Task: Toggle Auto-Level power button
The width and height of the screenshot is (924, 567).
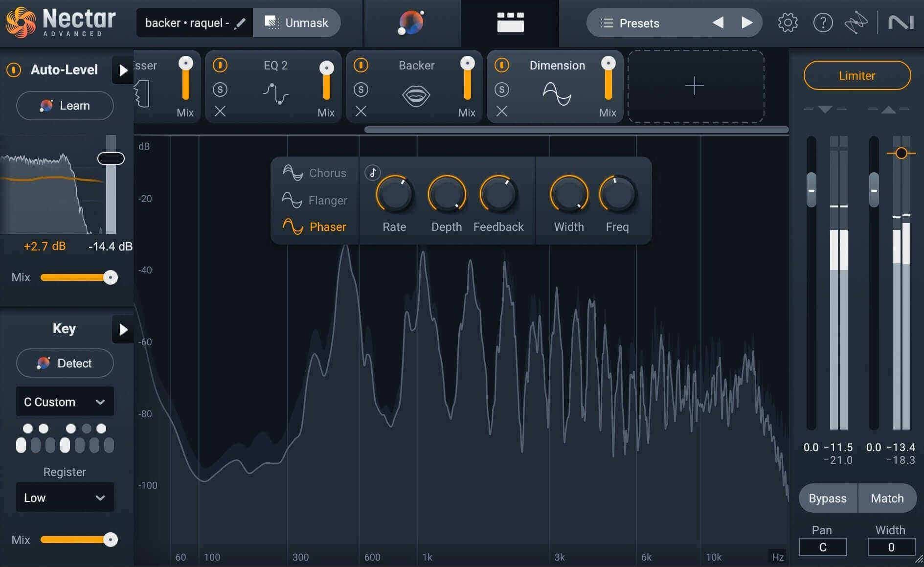Action: point(14,70)
